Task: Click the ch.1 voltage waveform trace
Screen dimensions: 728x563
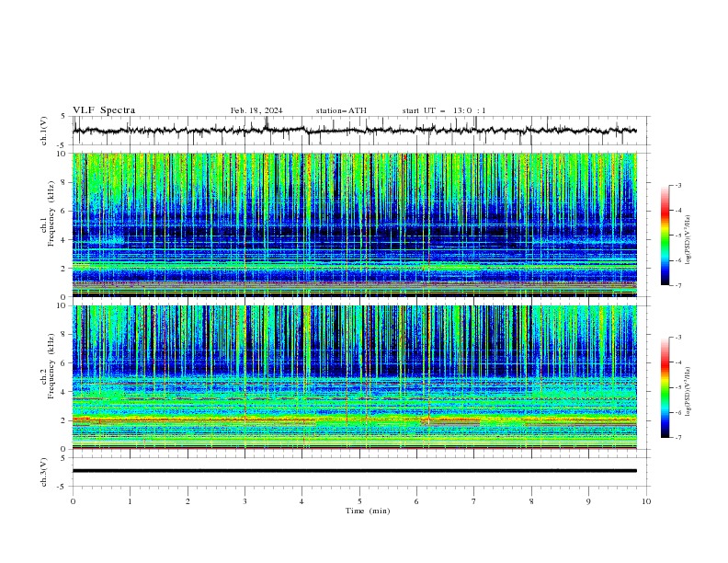Action: point(354,131)
